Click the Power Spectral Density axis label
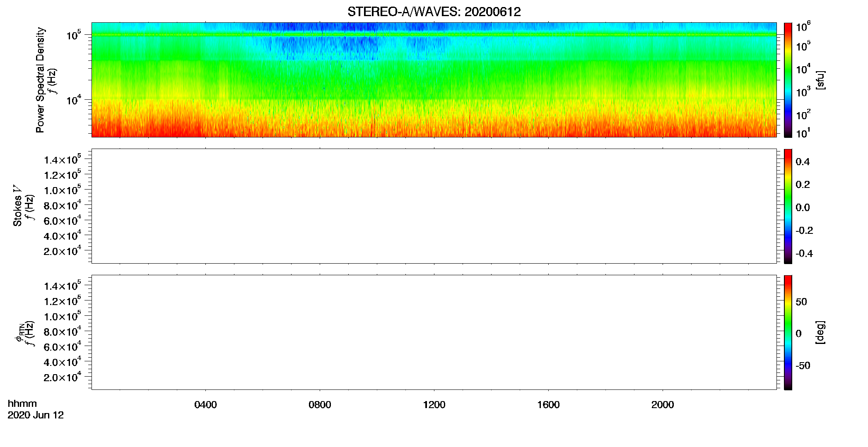 point(40,80)
